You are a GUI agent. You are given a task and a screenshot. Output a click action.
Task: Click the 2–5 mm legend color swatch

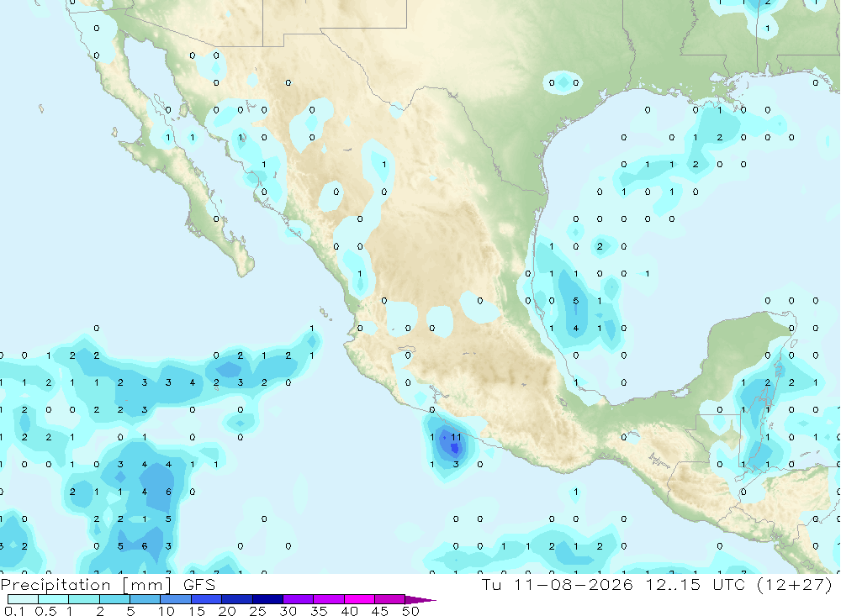click(114, 599)
